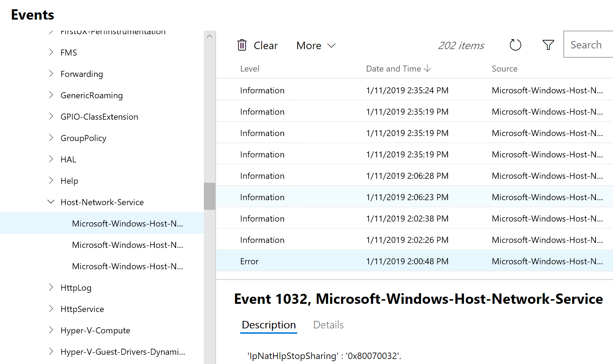The image size is (613, 364).
Task: Switch to the Details tab
Action: click(x=328, y=325)
